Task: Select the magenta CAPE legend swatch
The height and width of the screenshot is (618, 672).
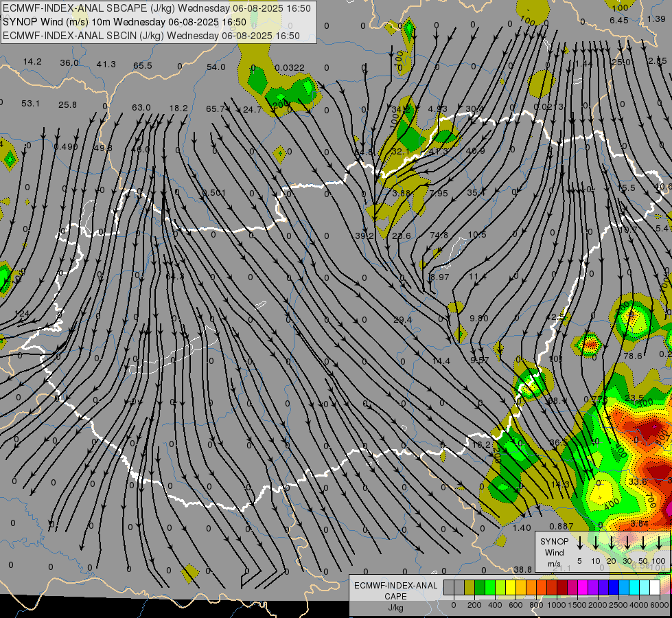Action: click(583, 588)
